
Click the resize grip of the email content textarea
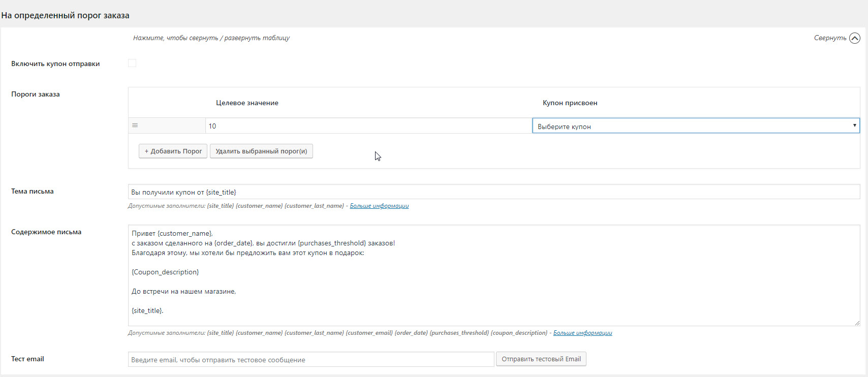point(857,323)
